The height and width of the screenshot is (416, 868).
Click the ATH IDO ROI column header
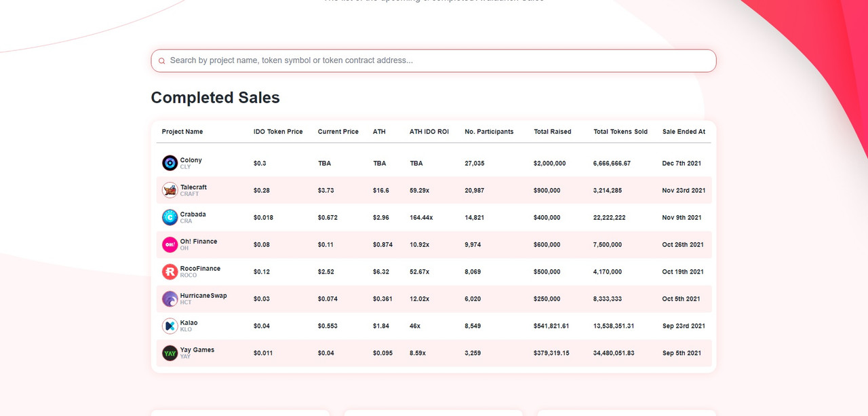429,132
